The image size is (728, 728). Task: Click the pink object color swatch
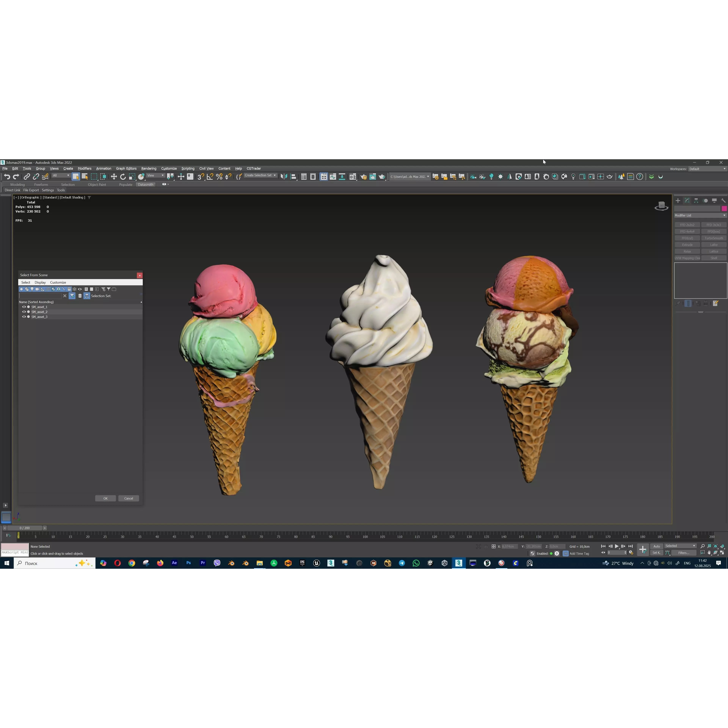(x=724, y=208)
